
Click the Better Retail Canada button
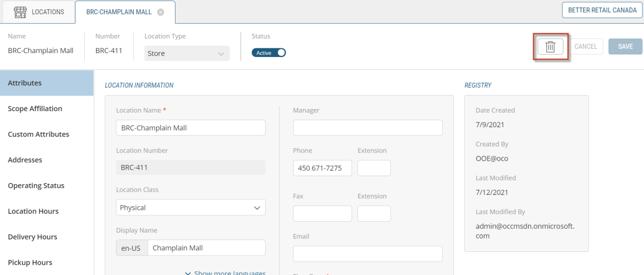coord(602,10)
